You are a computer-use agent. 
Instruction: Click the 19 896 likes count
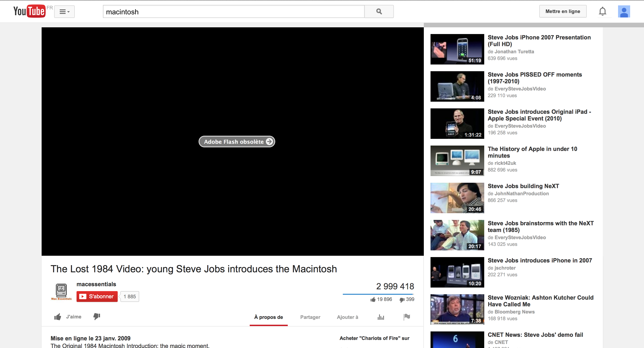pos(381,299)
